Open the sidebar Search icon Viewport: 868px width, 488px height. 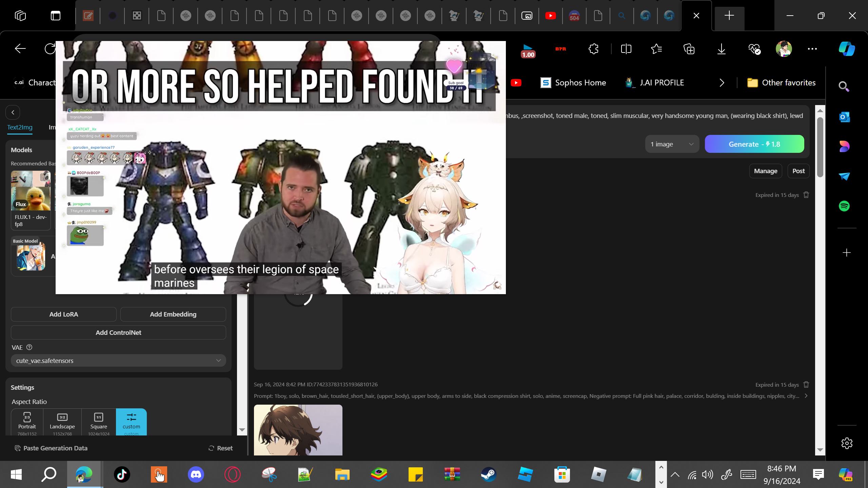844,87
